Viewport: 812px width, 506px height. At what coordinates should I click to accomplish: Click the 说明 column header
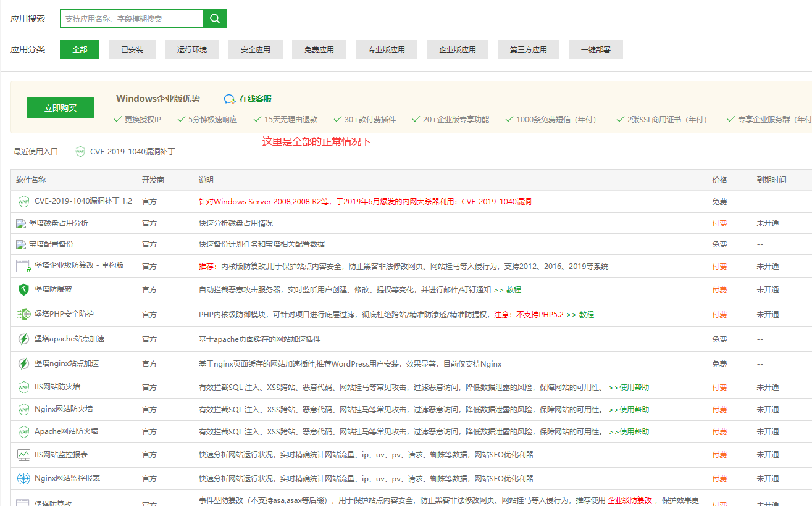[206, 180]
